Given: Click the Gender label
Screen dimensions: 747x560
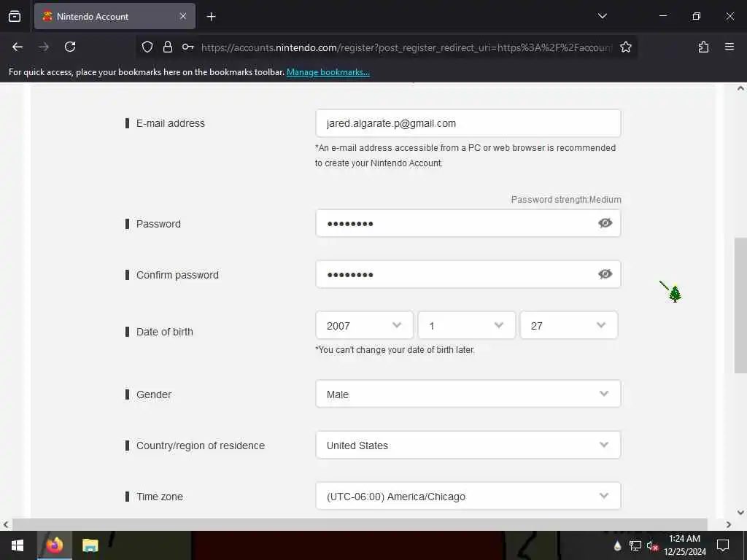Looking at the screenshot, I should click(153, 394).
